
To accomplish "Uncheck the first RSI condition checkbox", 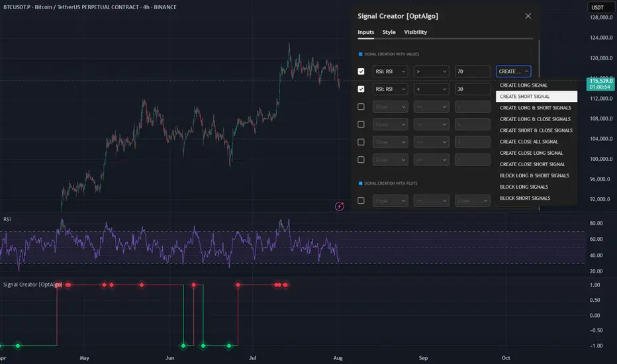I will tap(361, 71).
